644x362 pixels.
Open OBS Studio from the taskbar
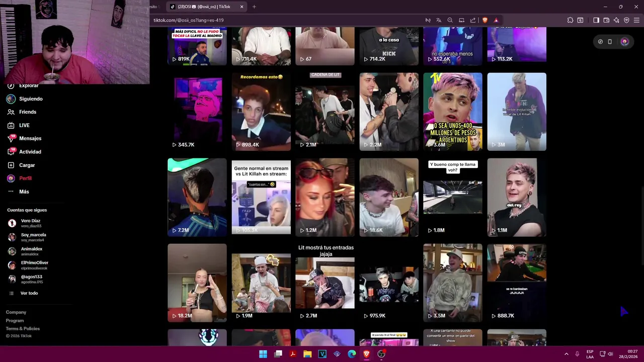pyautogui.click(x=381, y=354)
